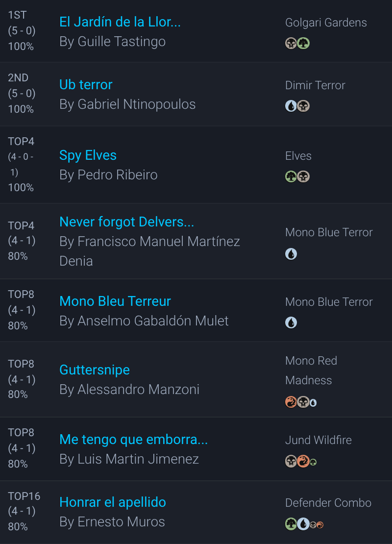The height and width of the screenshot is (544, 392).
Task: Click the blue mana icon for Never forgot Delvers
Action: (291, 254)
